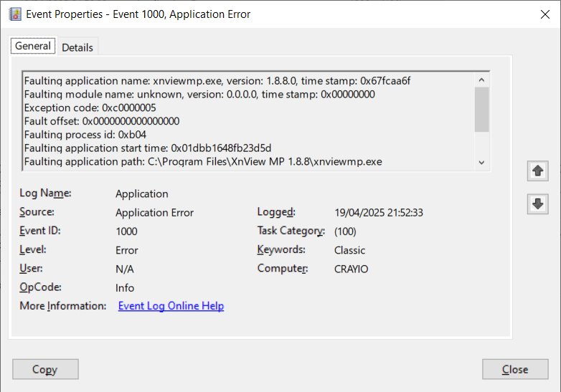
Task: Go to next event with down arrow
Action: pos(537,204)
